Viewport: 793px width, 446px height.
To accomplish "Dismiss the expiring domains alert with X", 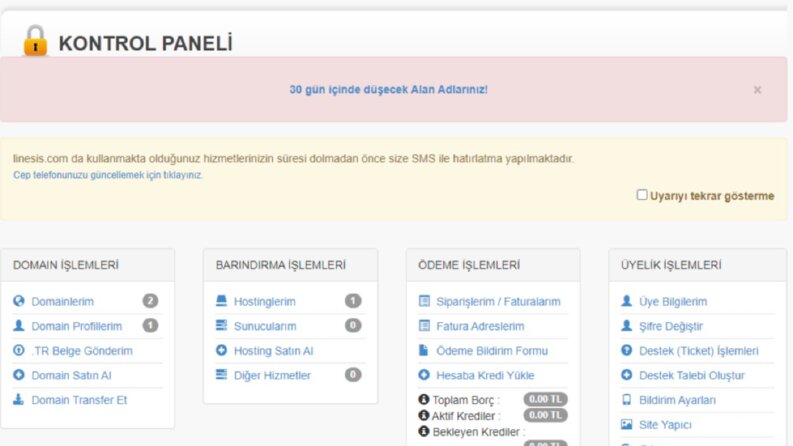I will tap(757, 90).
